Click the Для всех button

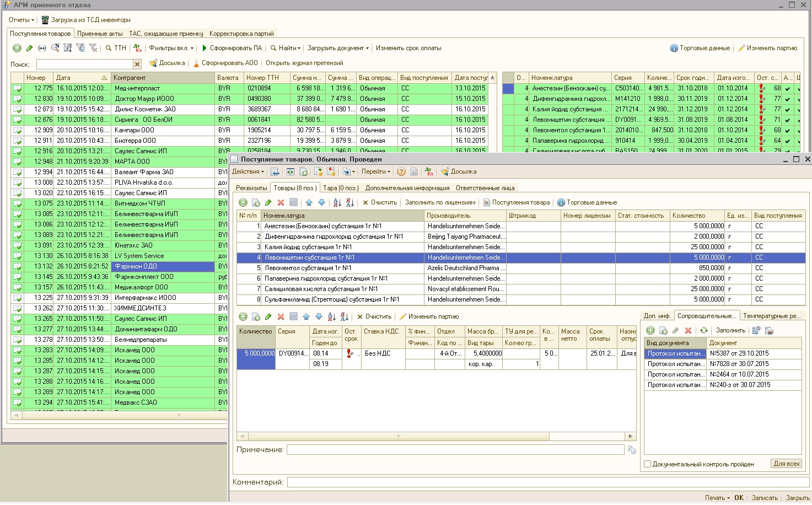[786, 464]
